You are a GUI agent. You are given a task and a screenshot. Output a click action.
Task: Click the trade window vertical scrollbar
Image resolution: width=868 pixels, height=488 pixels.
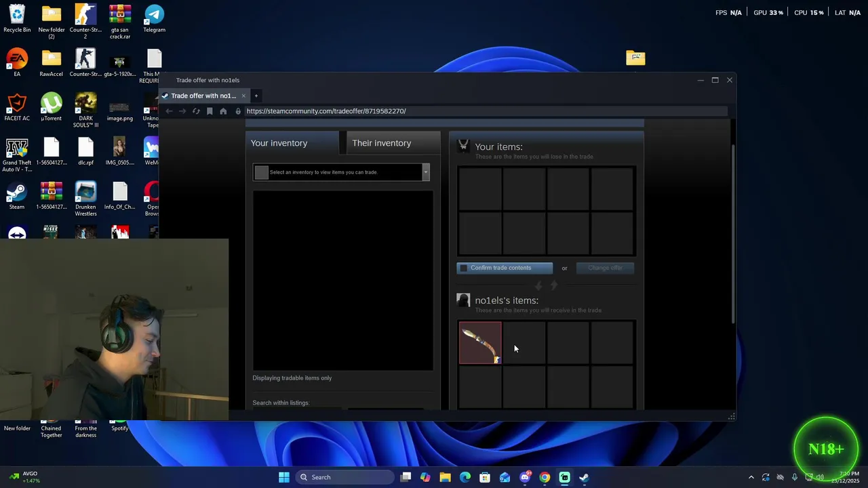[732, 234]
